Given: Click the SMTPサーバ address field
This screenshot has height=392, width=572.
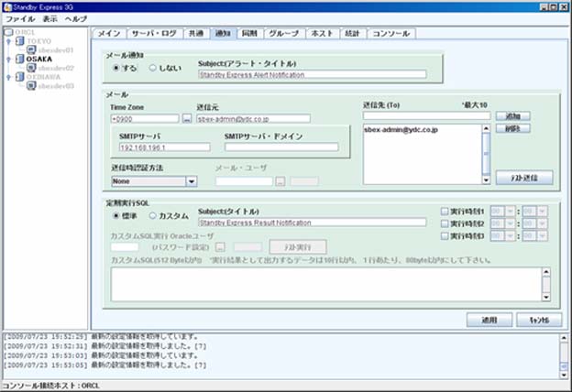Looking at the screenshot, I should 164,147.
